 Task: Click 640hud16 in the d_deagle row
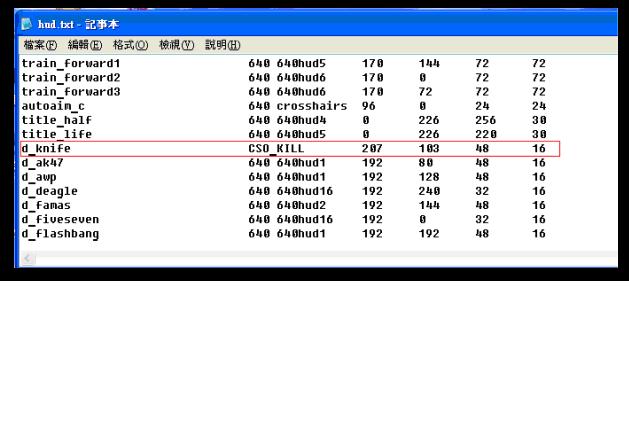pos(305,191)
